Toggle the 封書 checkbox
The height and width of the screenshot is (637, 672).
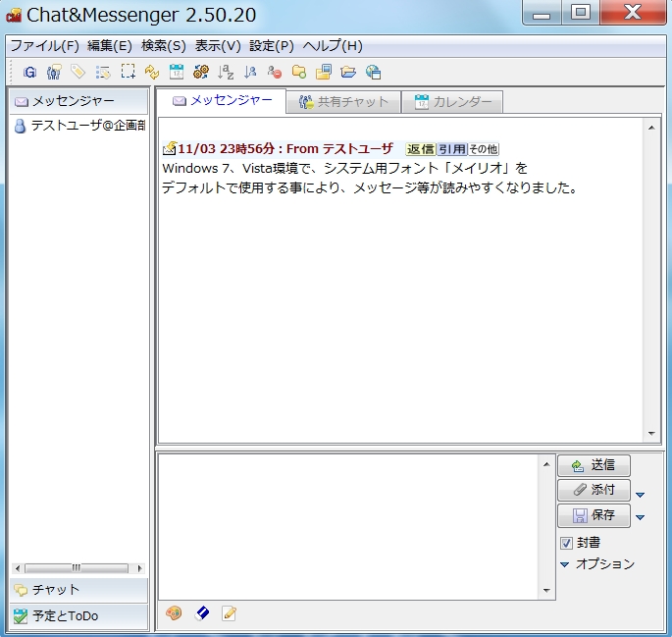click(x=566, y=543)
